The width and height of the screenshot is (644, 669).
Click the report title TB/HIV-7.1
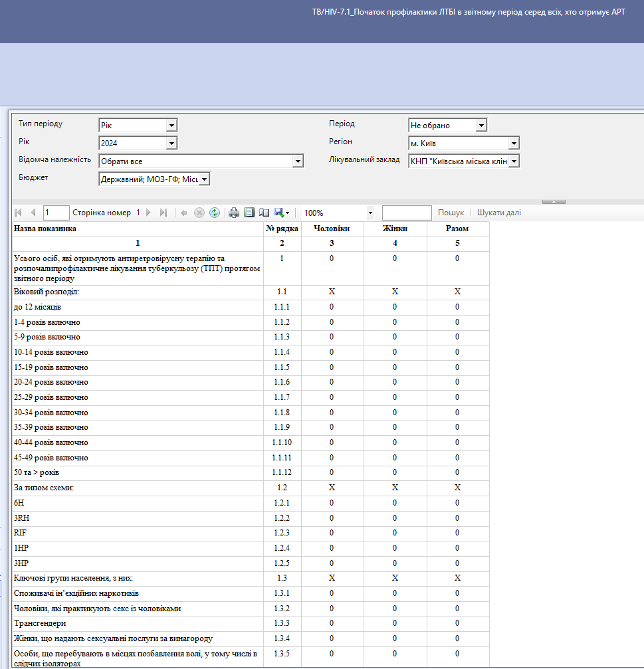click(469, 12)
